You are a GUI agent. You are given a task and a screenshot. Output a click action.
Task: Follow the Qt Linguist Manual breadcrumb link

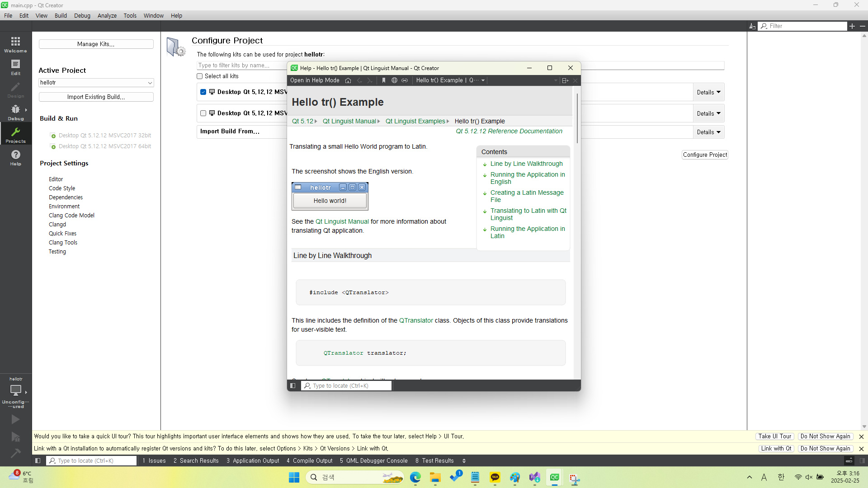coord(349,121)
